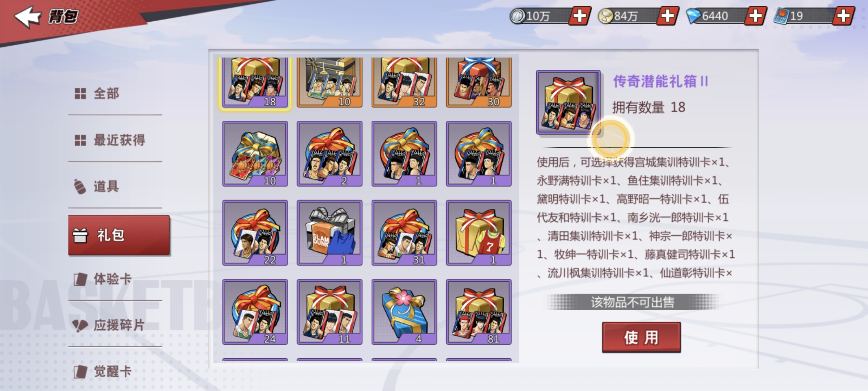
Task: Add more basketball coins with plus button
Action: click(579, 16)
